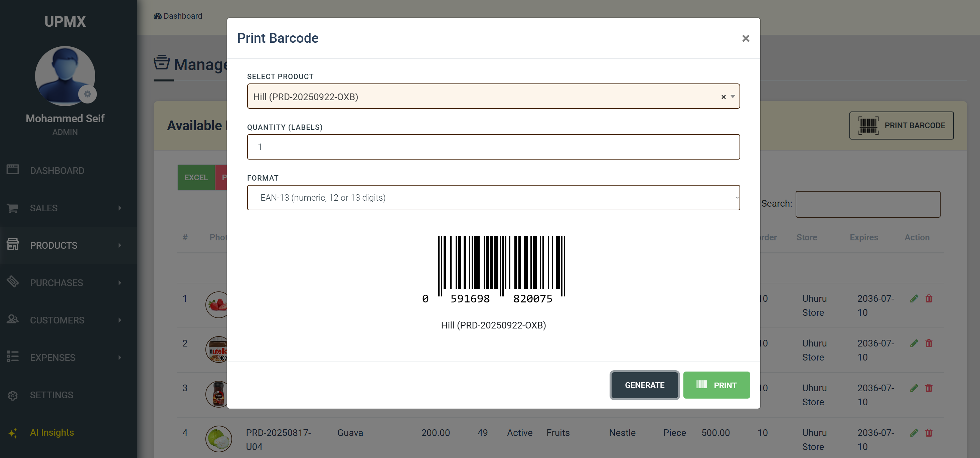Clear selected product with the x icon

point(723,97)
